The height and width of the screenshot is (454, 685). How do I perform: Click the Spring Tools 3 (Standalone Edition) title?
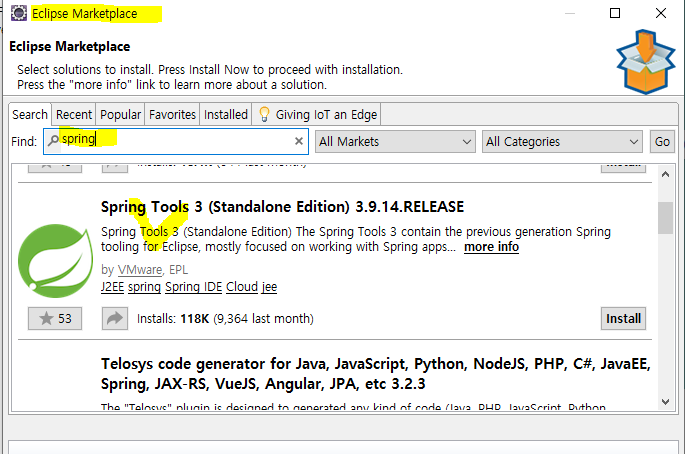pos(282,207)
